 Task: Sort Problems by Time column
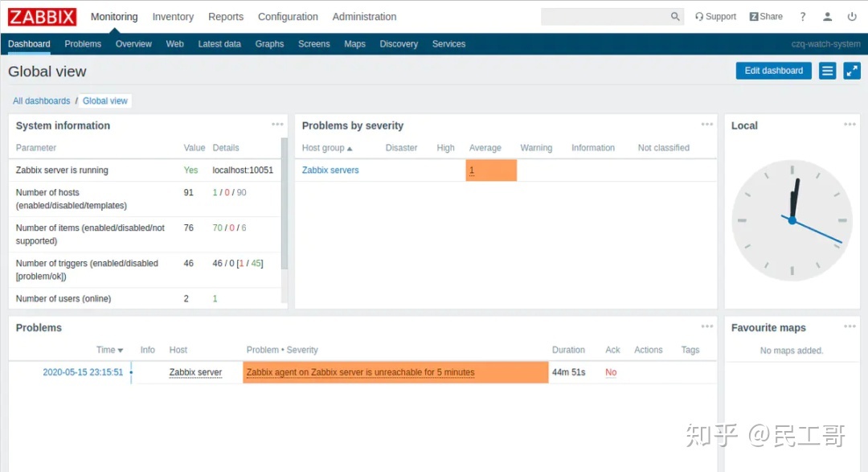click(x=109, y=350)
